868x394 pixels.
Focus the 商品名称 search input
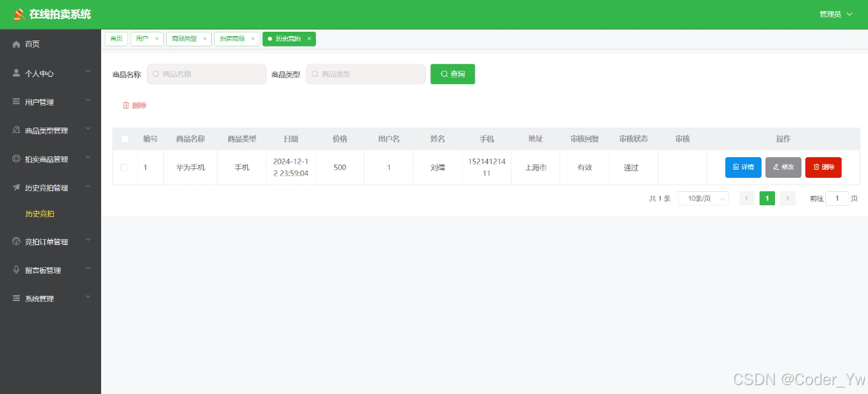tap(207, 74)
